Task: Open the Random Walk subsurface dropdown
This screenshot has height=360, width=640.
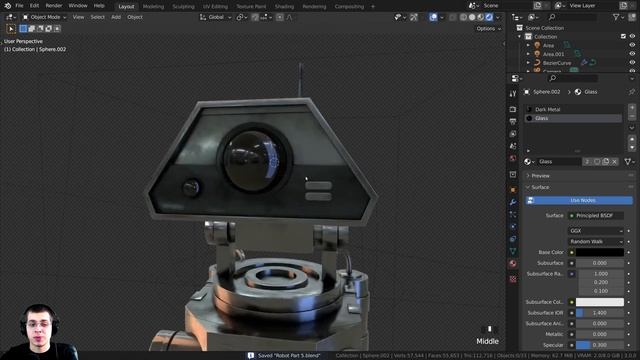Action: pyautogui.click(x=596, y=242)
